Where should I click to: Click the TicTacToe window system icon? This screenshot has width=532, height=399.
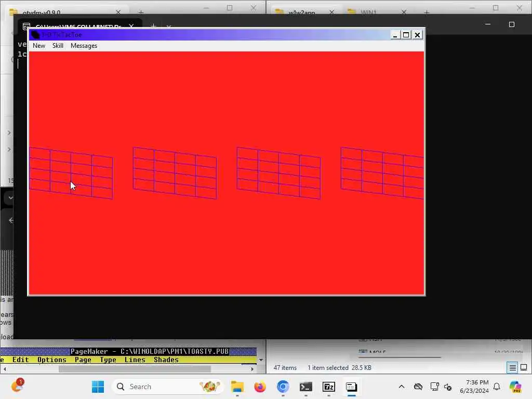[35, 35]
